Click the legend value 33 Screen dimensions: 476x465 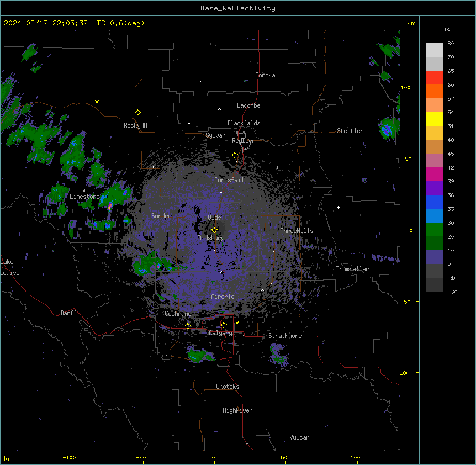[451, 209]
